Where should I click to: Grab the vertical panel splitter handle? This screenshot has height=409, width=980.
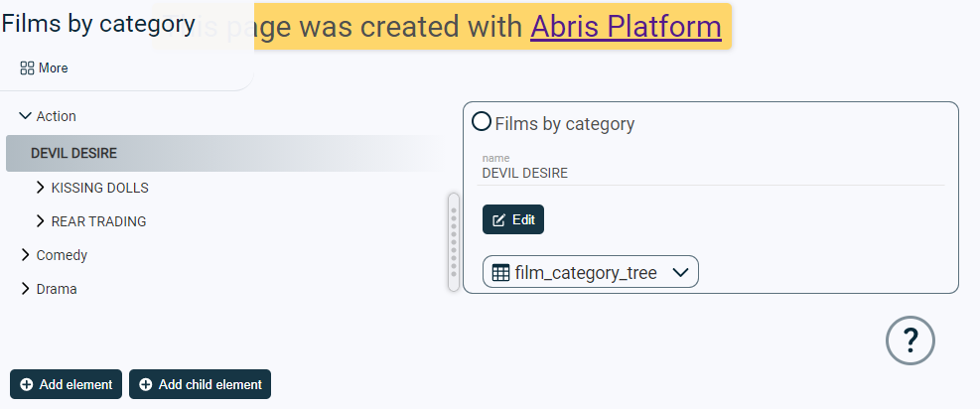click(454, 241)
